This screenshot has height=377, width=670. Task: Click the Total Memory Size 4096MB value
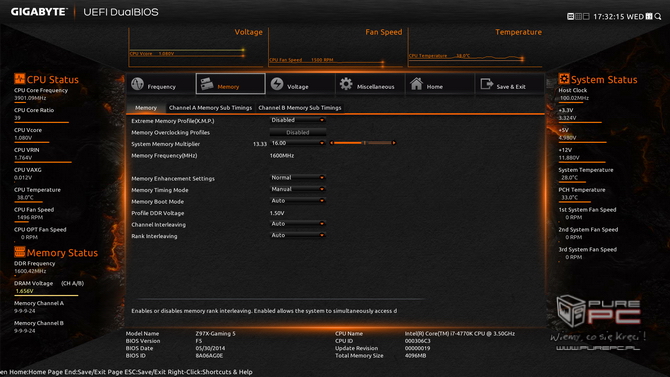coord(415,356)
